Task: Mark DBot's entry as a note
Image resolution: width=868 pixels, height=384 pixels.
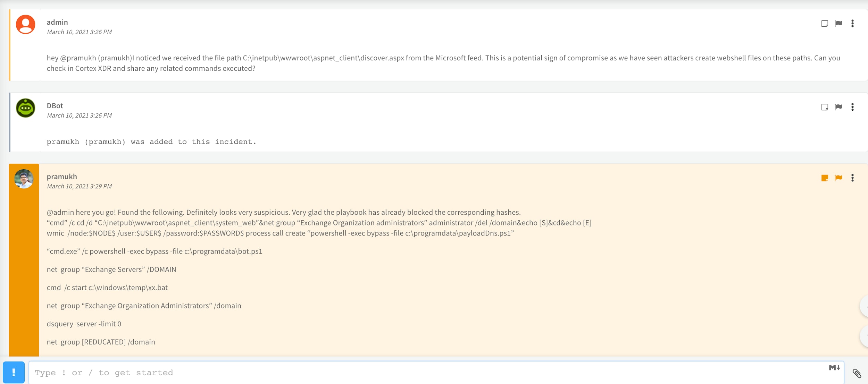Action: (825, 107)
